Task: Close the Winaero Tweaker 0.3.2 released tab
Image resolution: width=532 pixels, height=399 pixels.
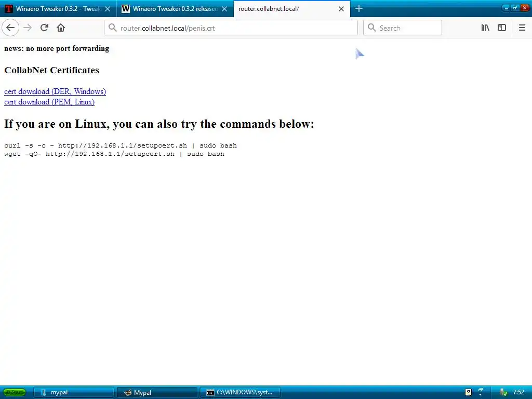Action: (x=224, y=9)
